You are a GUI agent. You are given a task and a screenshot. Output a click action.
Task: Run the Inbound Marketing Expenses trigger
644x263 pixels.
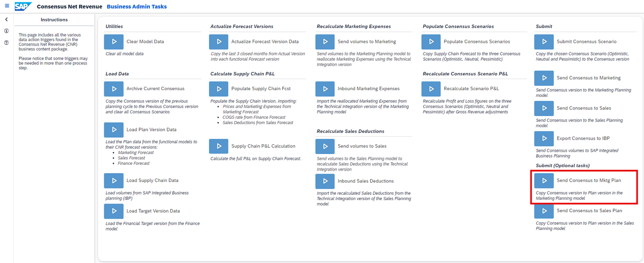[325, 89]
